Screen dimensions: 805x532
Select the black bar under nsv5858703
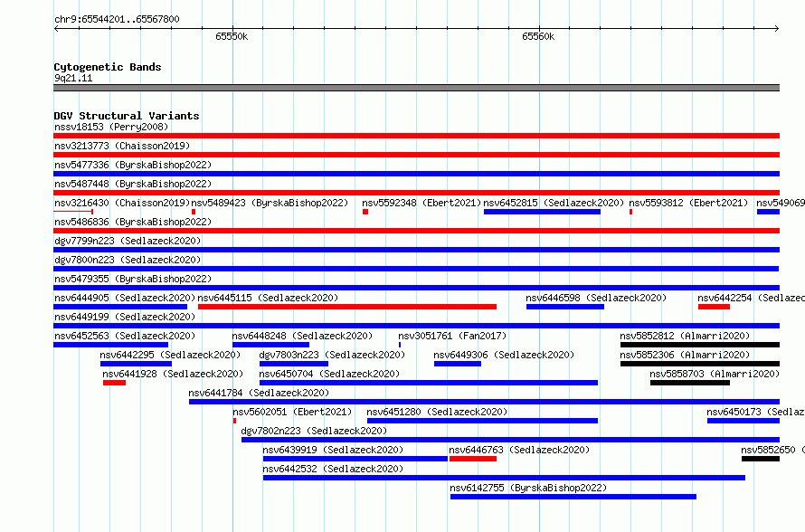point(690,383)
